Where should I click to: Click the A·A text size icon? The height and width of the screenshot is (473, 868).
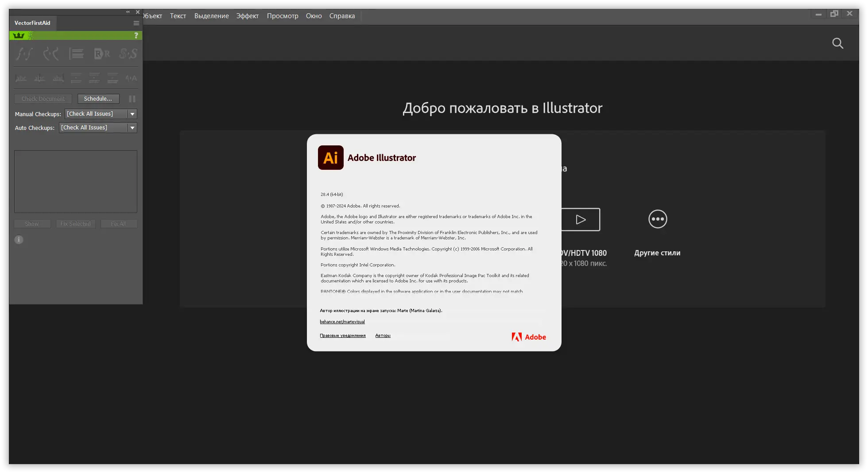131,78
